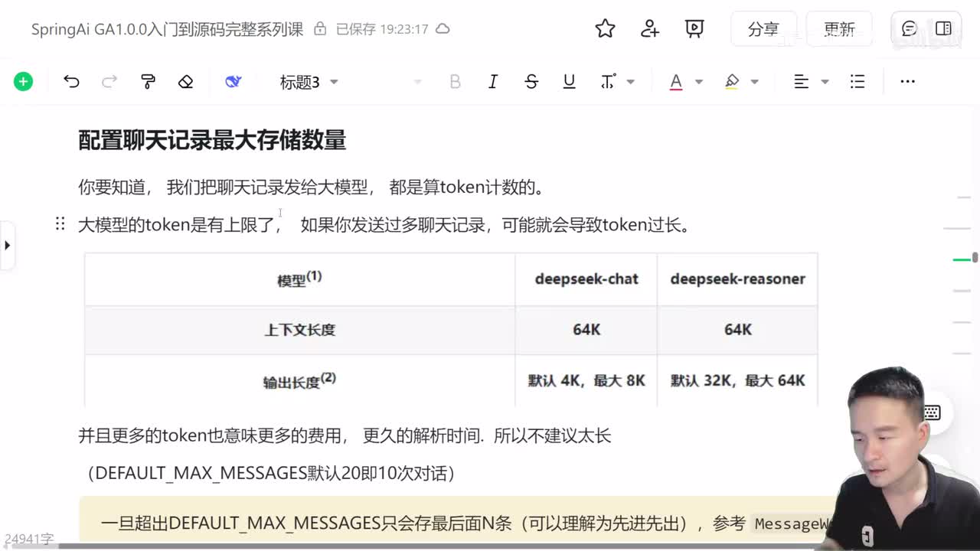Viewport: 980px width, 551px height.
Task: Toggle italic formatting
Action: tap(493, 82)
